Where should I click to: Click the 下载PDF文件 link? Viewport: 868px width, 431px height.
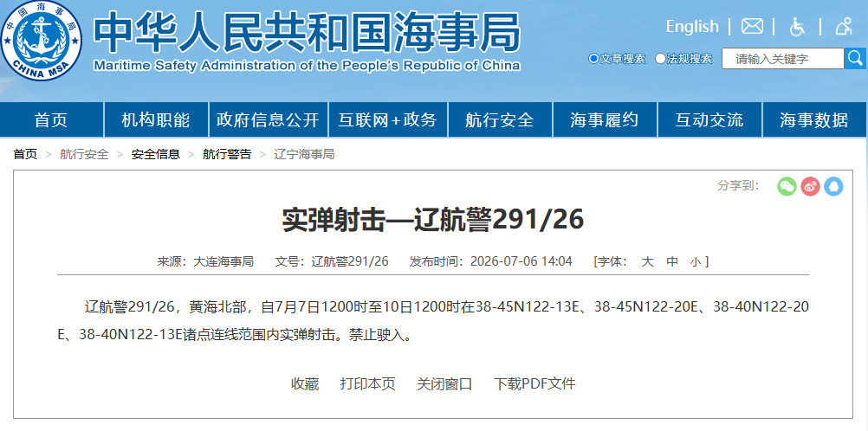point(534,384)
